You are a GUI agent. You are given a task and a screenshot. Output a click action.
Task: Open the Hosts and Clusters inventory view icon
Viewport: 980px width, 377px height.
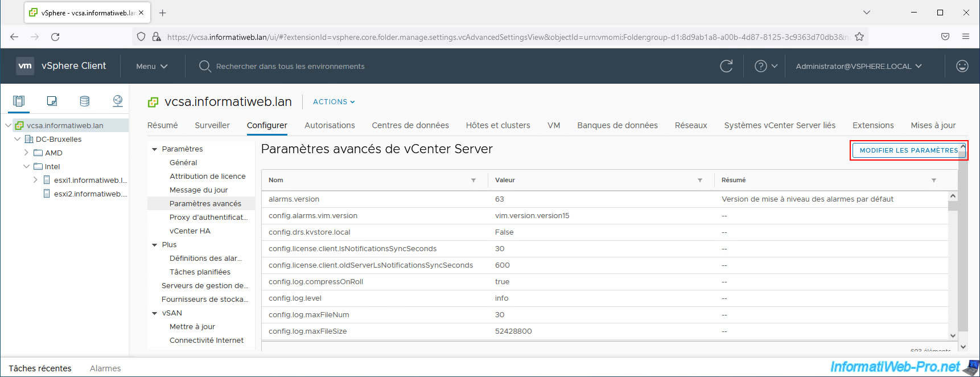click(19, 101)
